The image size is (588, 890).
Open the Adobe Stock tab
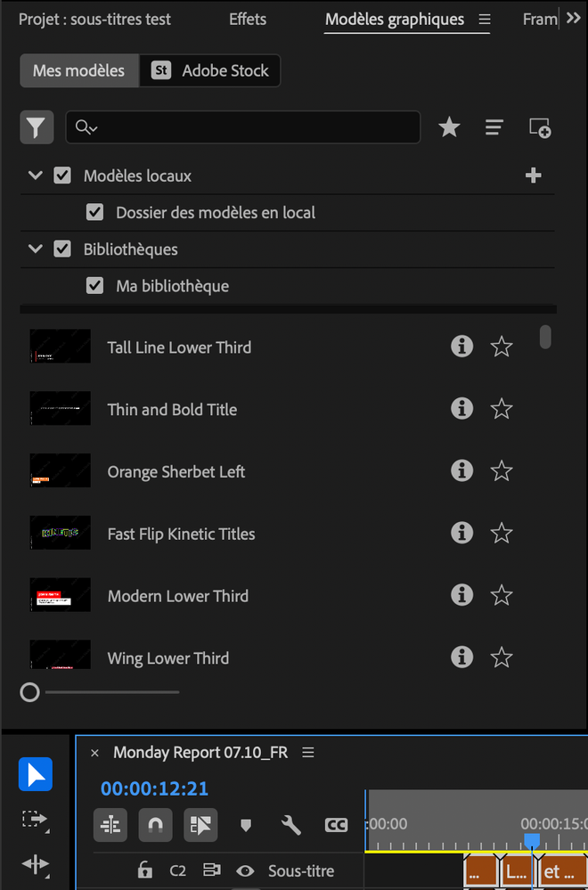point(210,71)
